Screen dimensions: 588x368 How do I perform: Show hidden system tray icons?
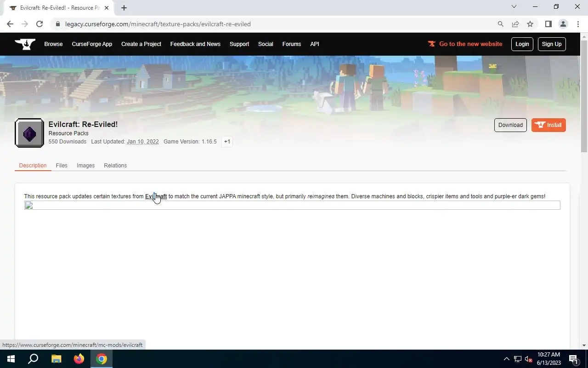[x=507, y=359]
